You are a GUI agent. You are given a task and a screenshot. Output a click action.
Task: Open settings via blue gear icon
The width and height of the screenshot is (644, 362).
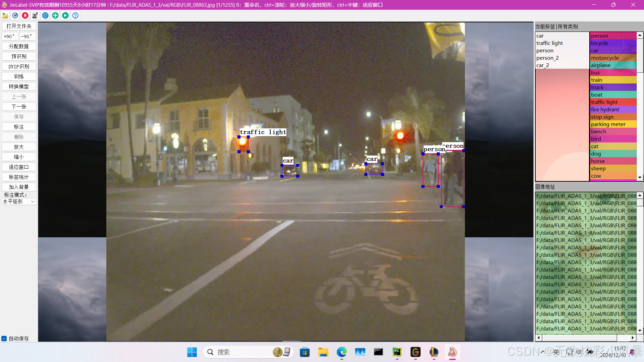click(45, 15)
